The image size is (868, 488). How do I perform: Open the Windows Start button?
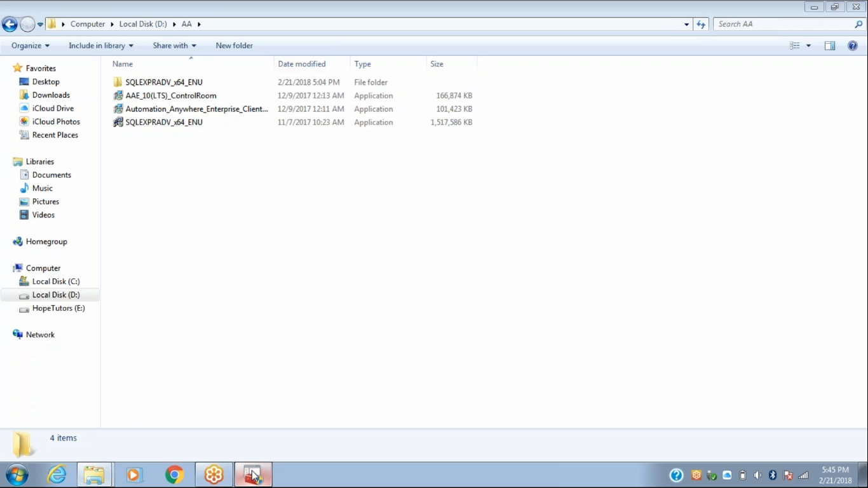[x=17, y=475]
